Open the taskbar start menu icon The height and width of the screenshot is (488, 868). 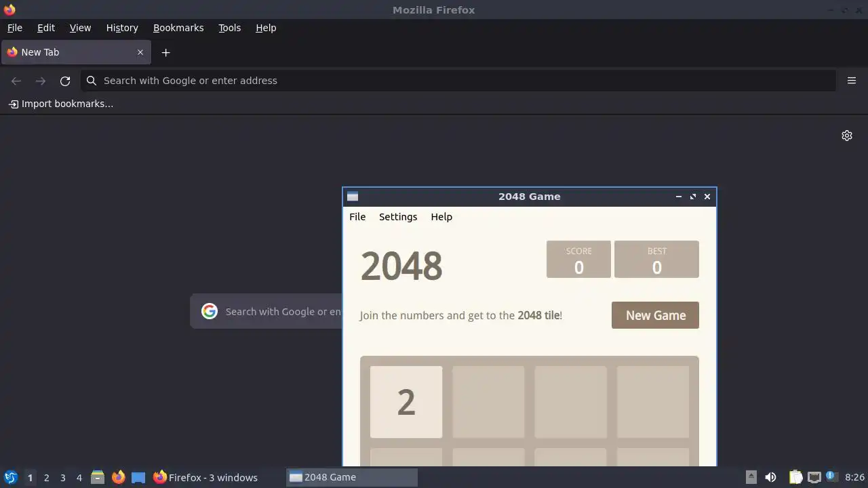point(10,477)
